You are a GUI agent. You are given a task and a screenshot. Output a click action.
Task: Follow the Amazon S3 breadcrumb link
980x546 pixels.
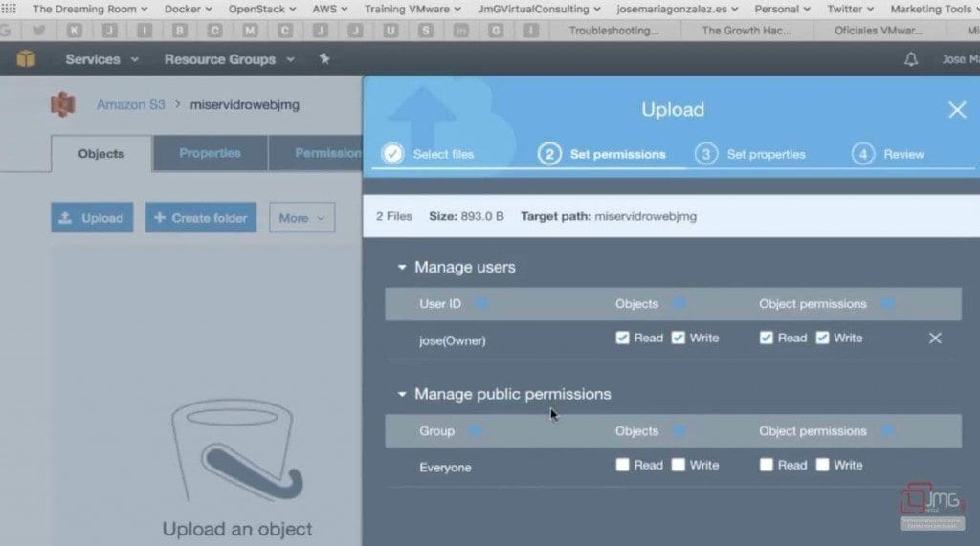click(130, 104)
